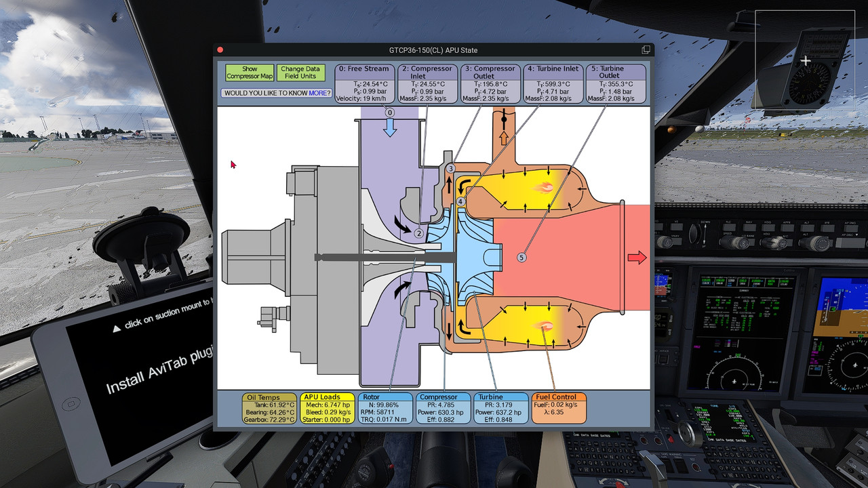Click station marker 2 at compressor inlet

pos(418,234)
